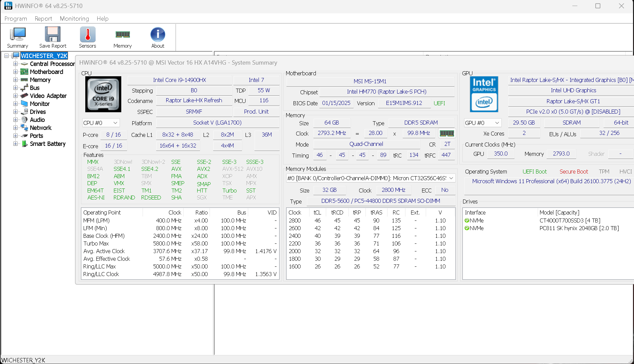The height and width of the screenshot is (364, 634).
Task: Expand the Motherboard tree node
Action: tap(15, 72)
